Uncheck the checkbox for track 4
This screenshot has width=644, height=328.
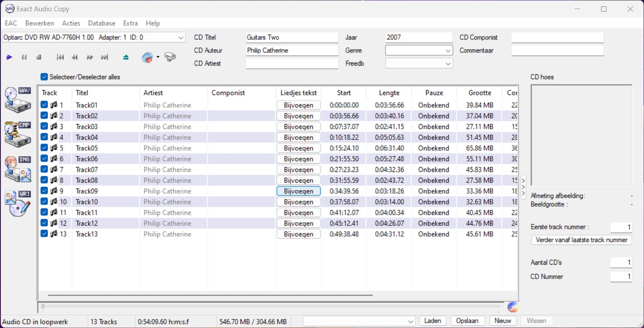(x=44, y=137)
